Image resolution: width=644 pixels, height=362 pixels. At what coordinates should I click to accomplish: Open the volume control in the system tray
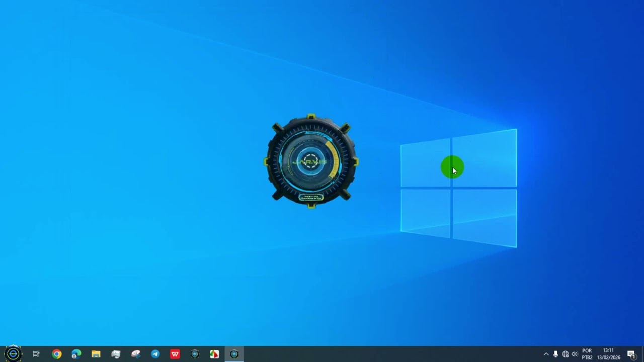point(575,354)
